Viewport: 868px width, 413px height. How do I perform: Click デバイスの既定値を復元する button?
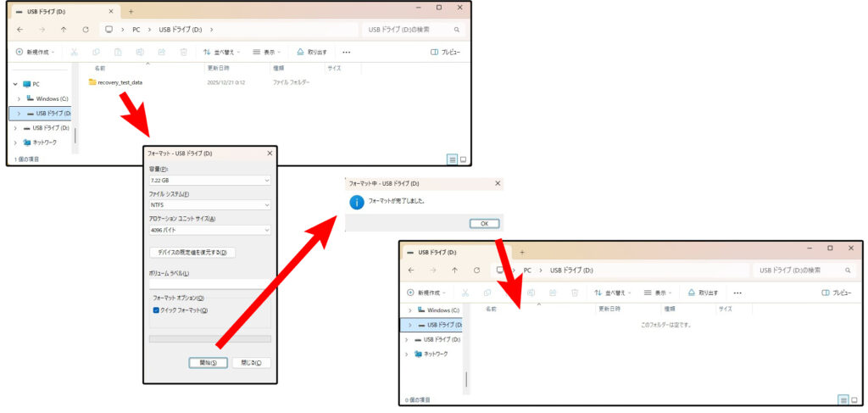point(192,253)
